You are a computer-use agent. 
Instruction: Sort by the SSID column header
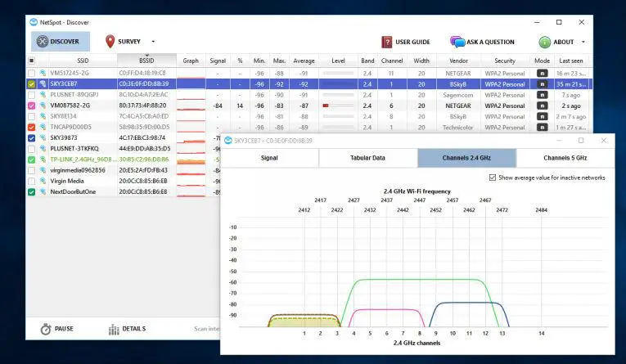click(83, 61)
